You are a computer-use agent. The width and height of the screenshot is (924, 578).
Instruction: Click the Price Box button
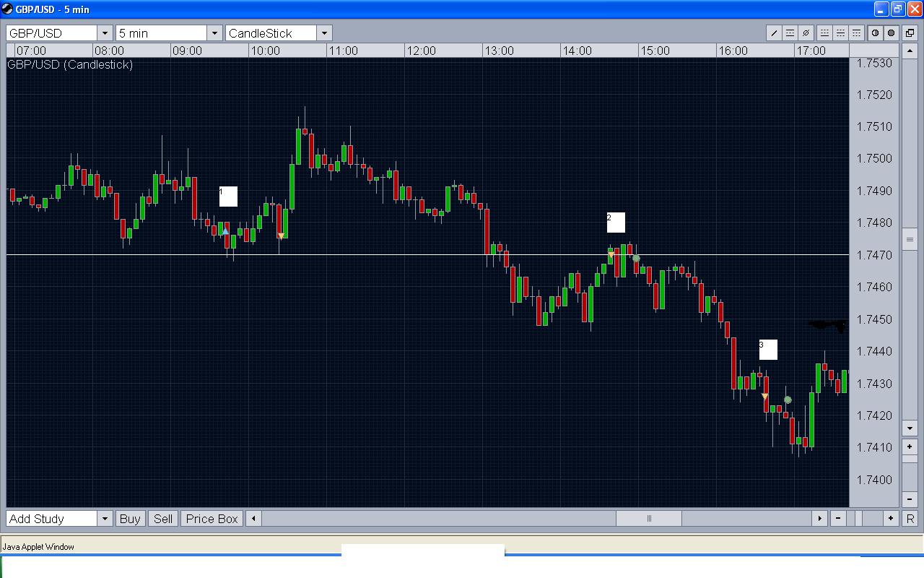[212, 519]
